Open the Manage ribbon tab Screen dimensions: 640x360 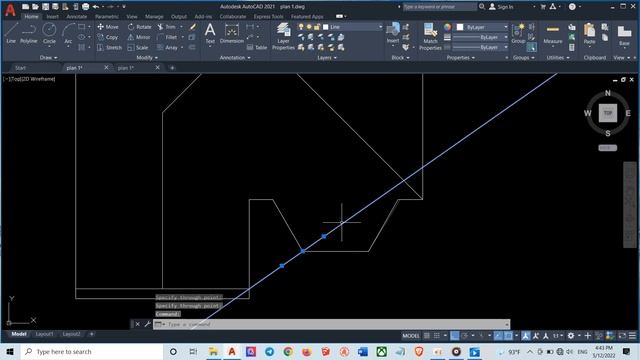click(154, 17)
